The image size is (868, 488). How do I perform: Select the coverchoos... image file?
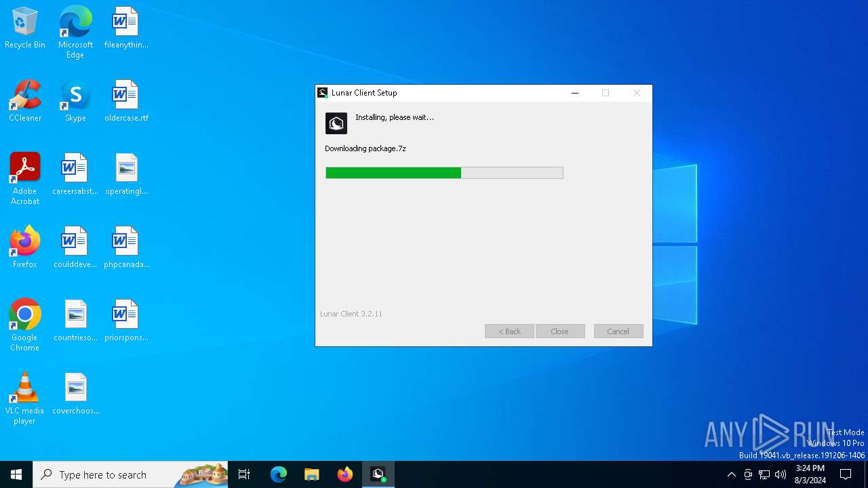coord(75,394)
